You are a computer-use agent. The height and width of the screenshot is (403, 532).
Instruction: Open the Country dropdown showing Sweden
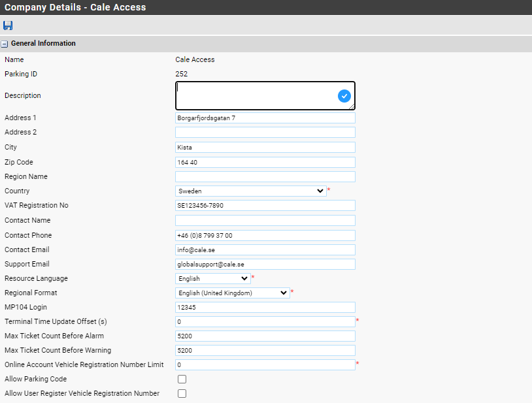point(251,191)
